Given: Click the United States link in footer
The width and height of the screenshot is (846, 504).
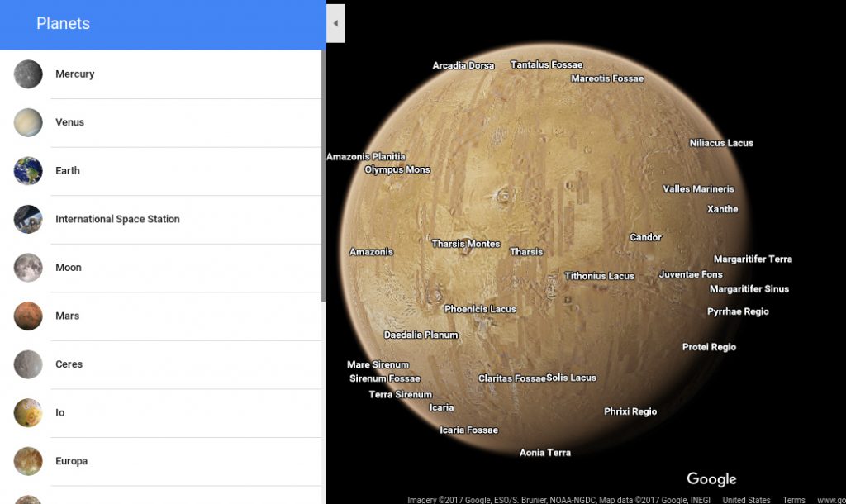Looking at the screenshot, I should [746, 500].
